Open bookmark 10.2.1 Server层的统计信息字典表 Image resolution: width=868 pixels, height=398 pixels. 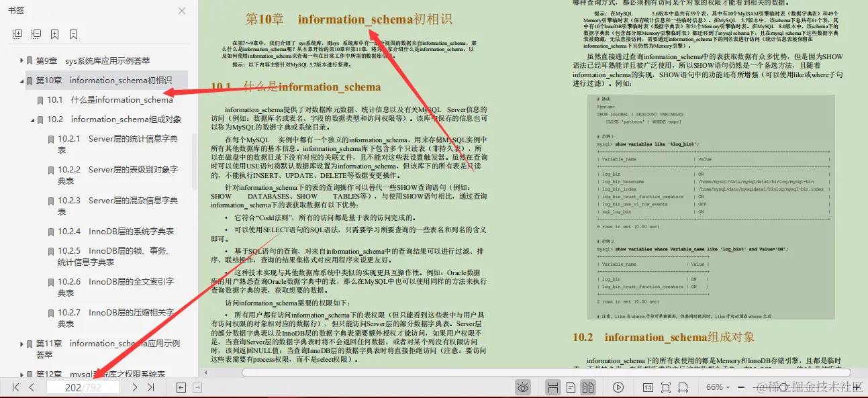(x=117, y=144)
